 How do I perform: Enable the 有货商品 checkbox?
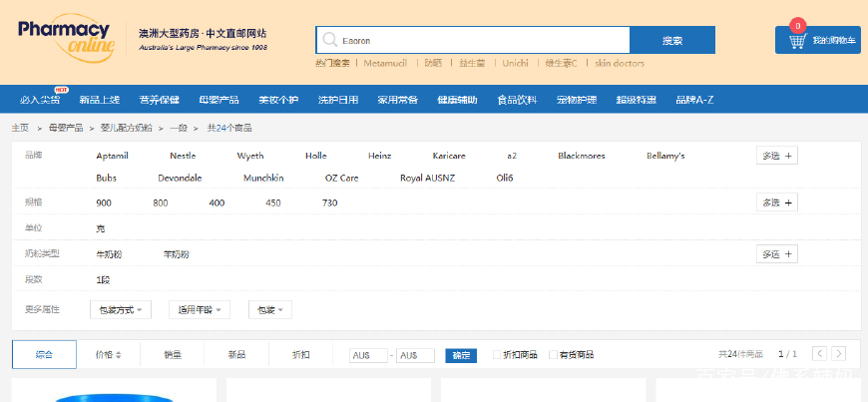(554, 355)
